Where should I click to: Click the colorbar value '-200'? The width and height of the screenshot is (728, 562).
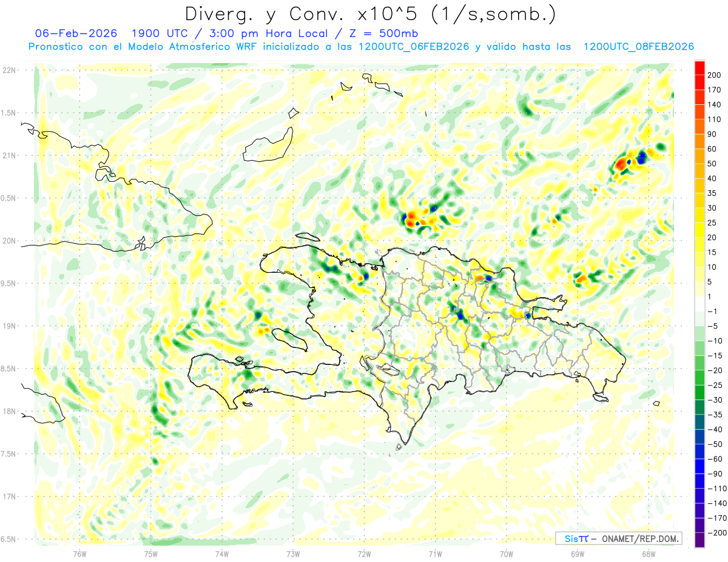716,532
